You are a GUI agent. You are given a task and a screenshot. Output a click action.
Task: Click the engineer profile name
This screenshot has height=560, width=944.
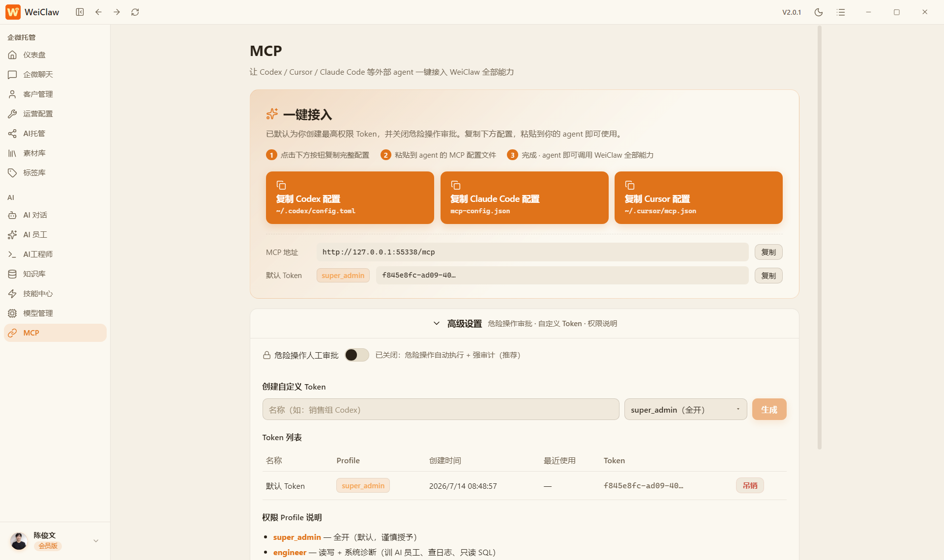point(290,552)
